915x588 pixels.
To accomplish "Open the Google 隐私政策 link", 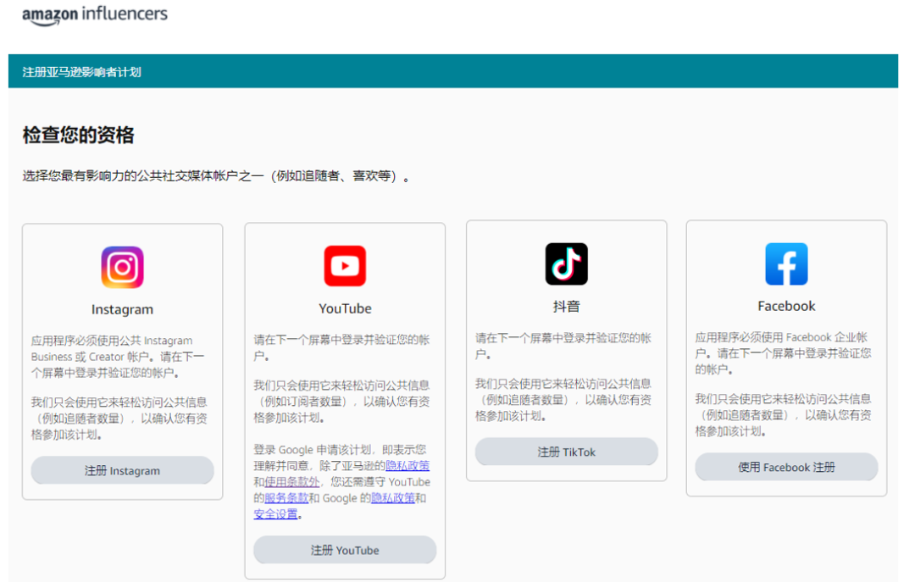I will click(x=393, y=497).
